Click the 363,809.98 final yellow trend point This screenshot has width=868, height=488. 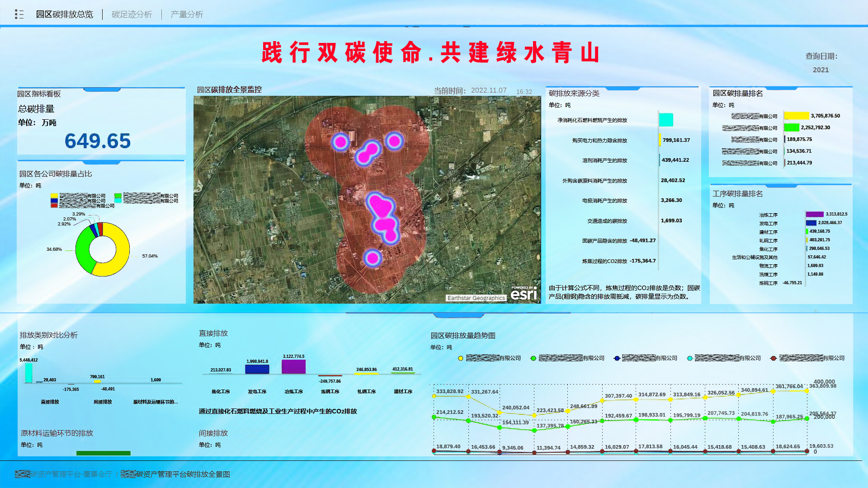(x=807, y=391)
